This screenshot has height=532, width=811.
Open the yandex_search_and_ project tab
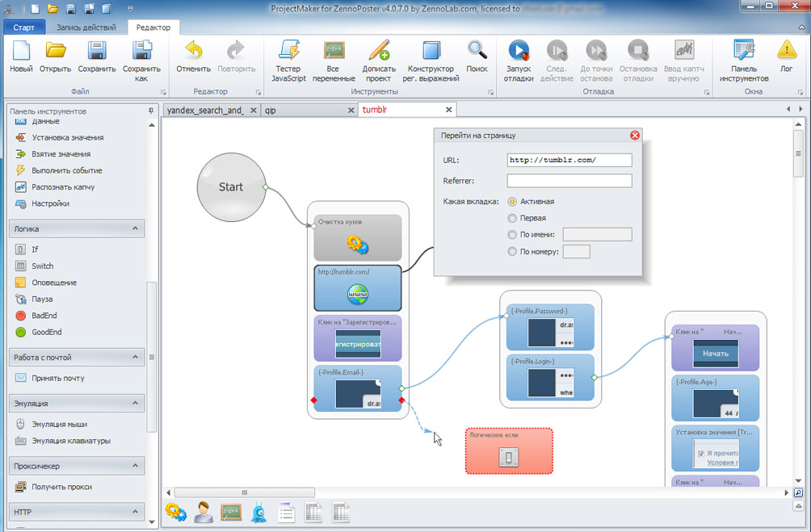[205, 111]
